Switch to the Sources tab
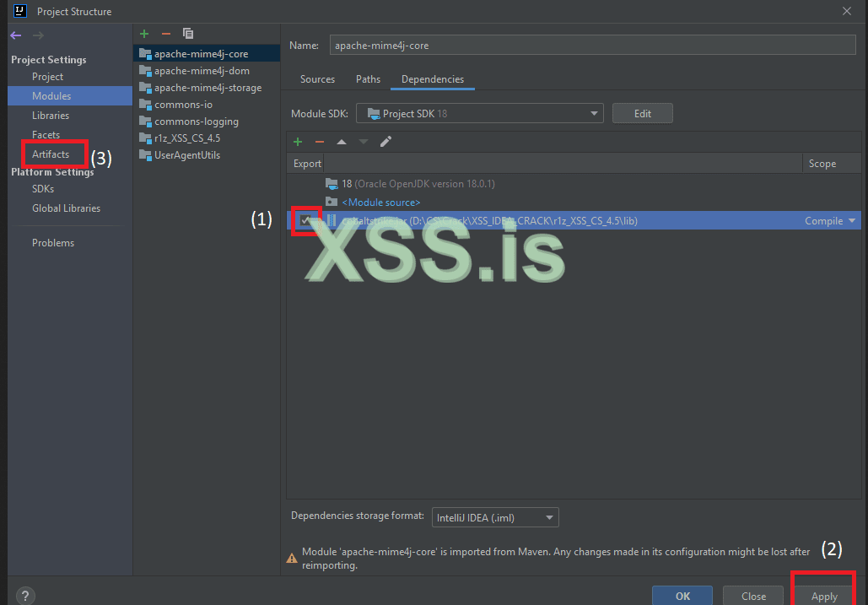 [x=317, y=79]
